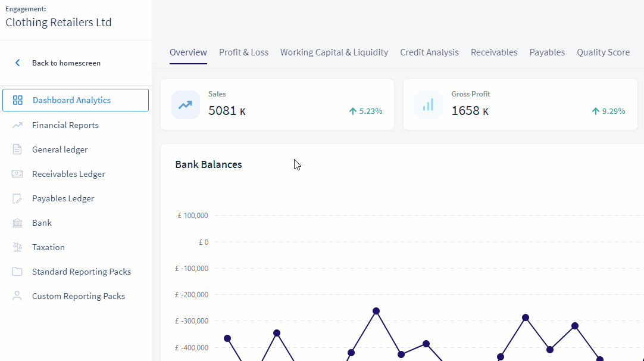Image resolution: width=644 pixels, height=361 pixels.
Task: Open the Profit & Loss tab
Action: pos(243,52)
